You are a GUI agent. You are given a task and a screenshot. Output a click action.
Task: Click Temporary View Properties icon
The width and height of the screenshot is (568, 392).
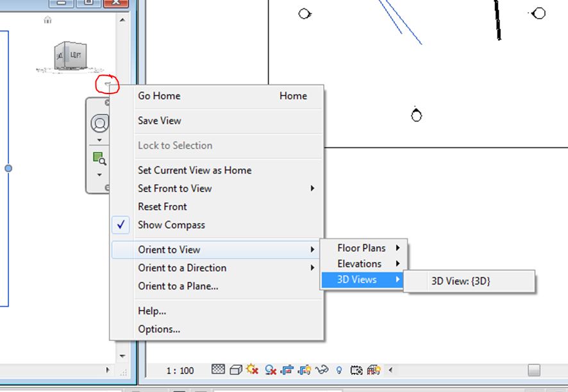(356, 370)
